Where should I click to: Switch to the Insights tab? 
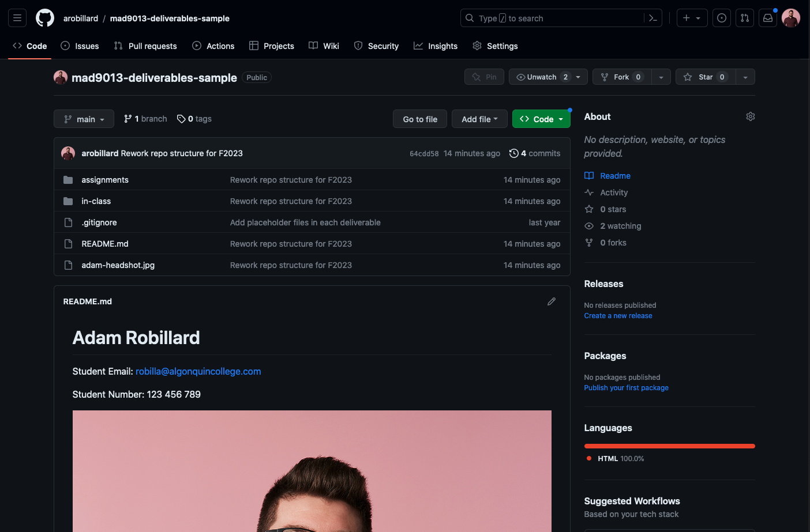click(x=436, y=46)
